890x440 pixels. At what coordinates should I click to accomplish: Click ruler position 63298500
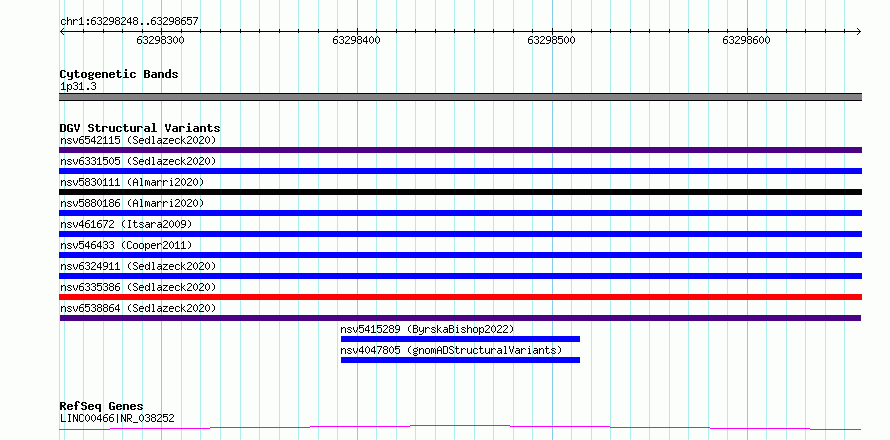click(x=552, y=40)
